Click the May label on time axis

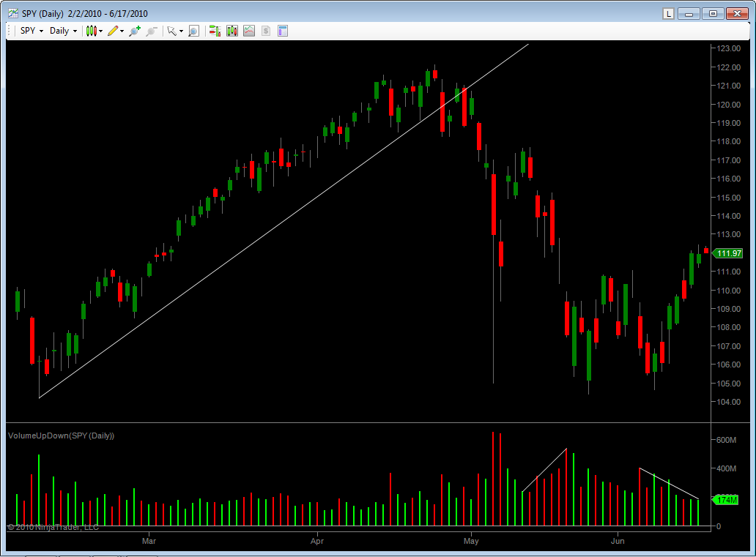[x=471, y=541]
